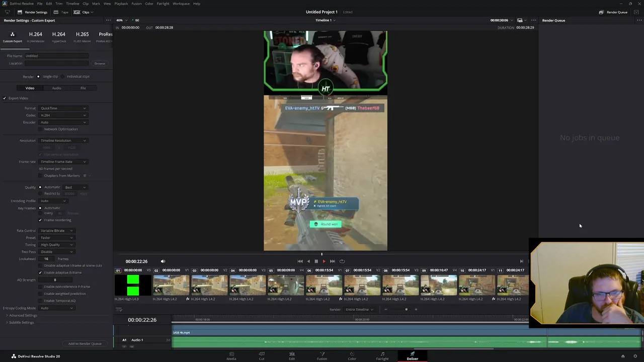Open the Format QuickTime dropdown

63,108
